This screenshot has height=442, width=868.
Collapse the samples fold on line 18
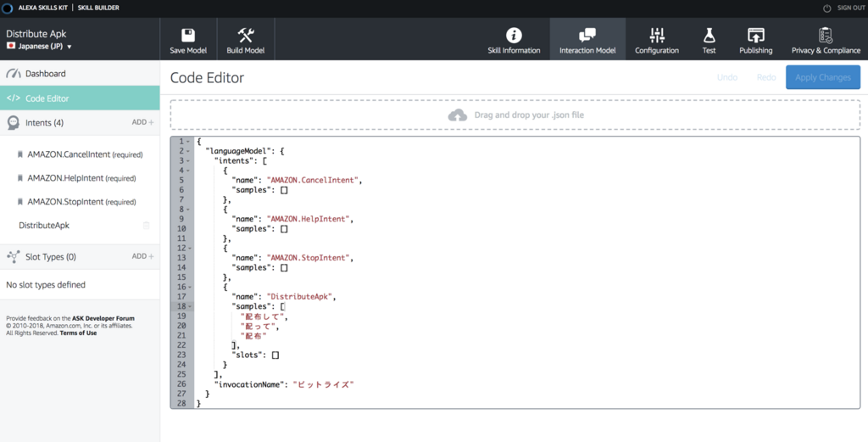point(188,306)
